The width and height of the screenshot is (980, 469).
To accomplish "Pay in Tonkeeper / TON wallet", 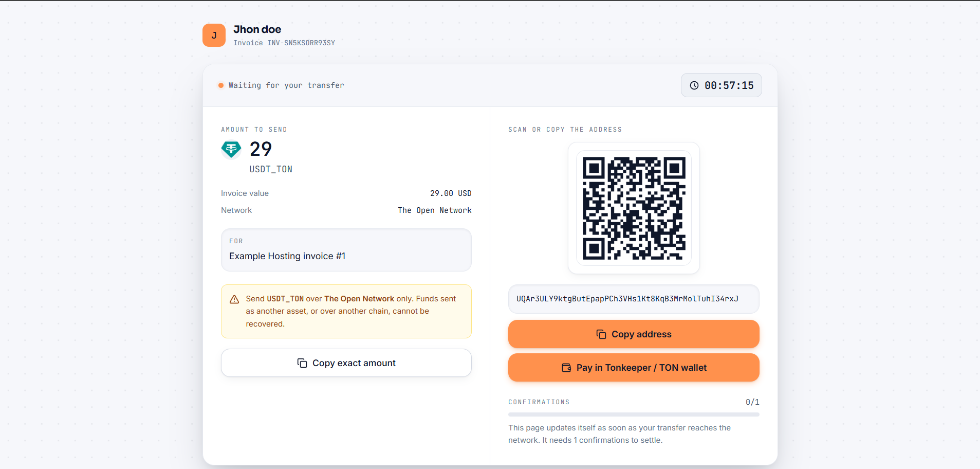I will [x=634, y=368].
